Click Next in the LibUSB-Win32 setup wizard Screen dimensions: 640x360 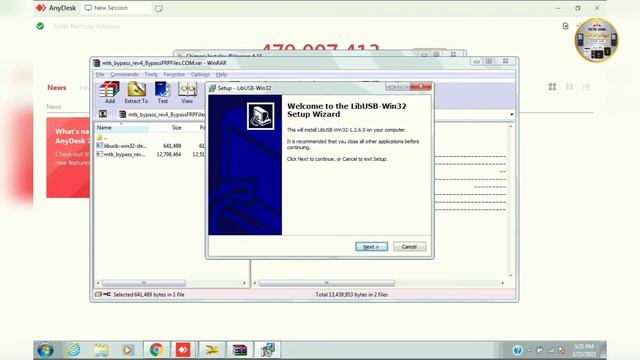coord(371,247)
